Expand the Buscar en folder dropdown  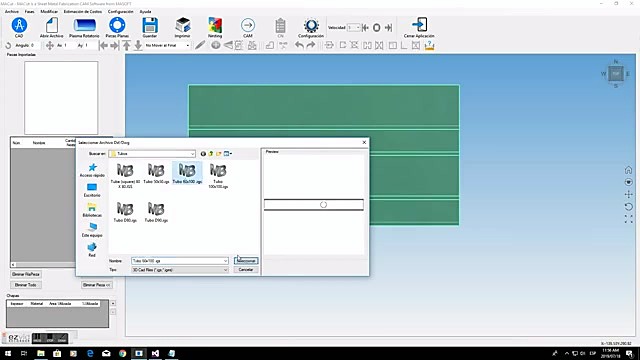click(192, 154)
